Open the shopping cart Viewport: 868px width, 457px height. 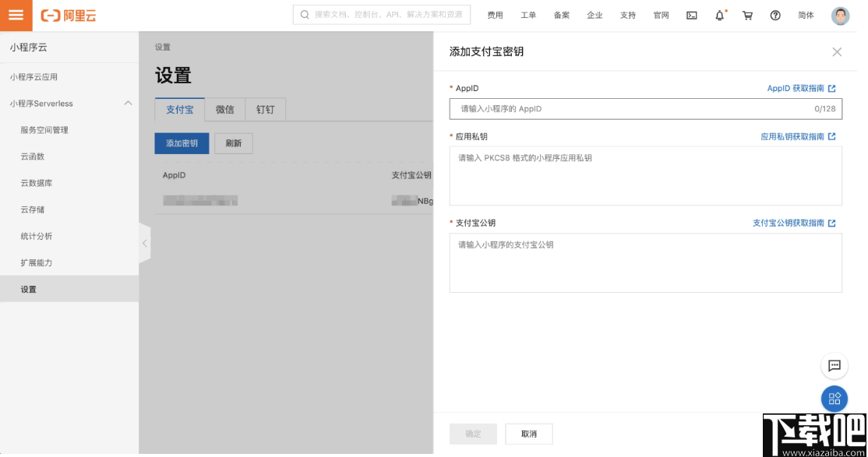coord(747,15)
